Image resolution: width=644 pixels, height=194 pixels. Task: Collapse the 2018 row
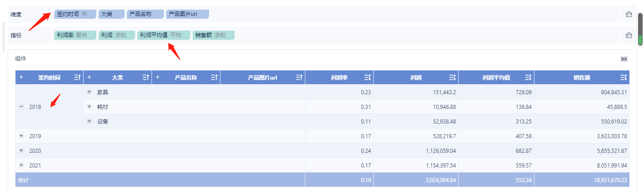coord(21,107)
